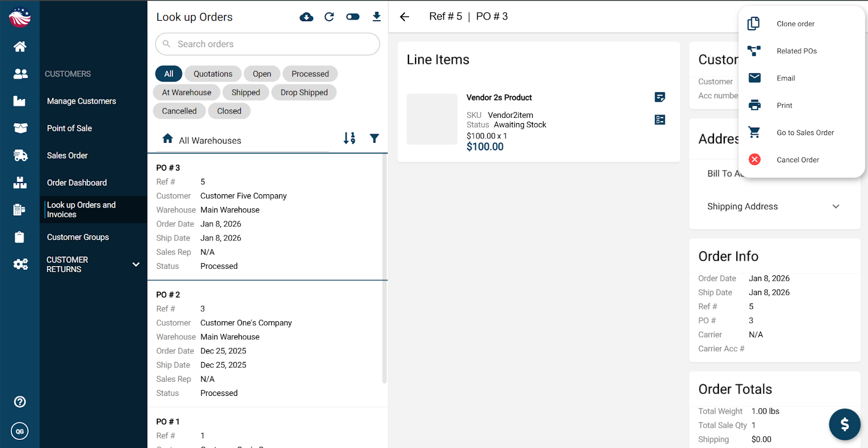Expand the Customer Returns section
The width and height of the screenshot is (868, 448).
(93, 264)
